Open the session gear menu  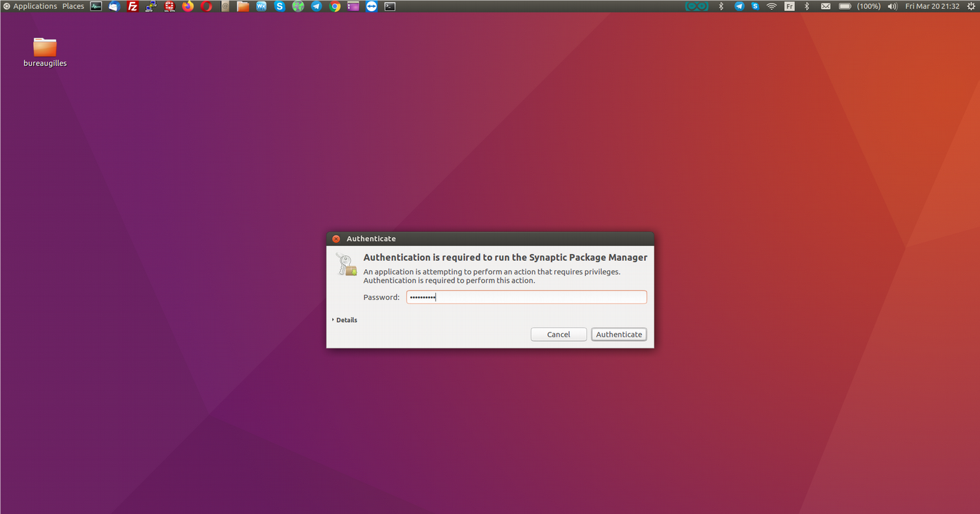coord(971,6)
